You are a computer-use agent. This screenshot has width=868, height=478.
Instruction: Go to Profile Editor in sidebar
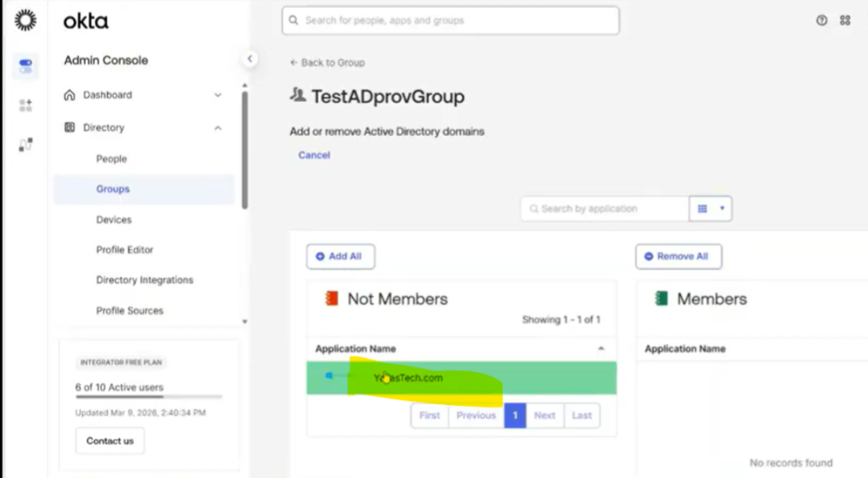(x=125, y=250)
